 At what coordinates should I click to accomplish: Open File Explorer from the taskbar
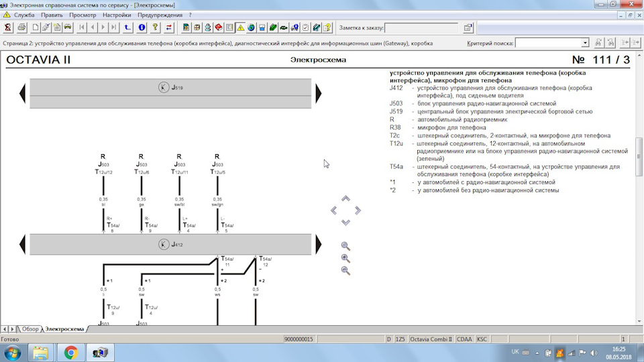[x=40, y=353]
